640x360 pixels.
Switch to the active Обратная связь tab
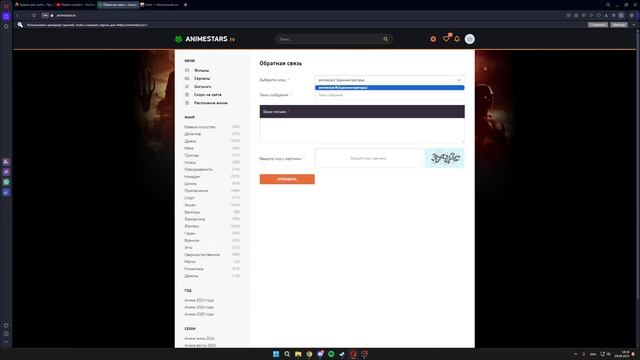[x=118, y=5]
